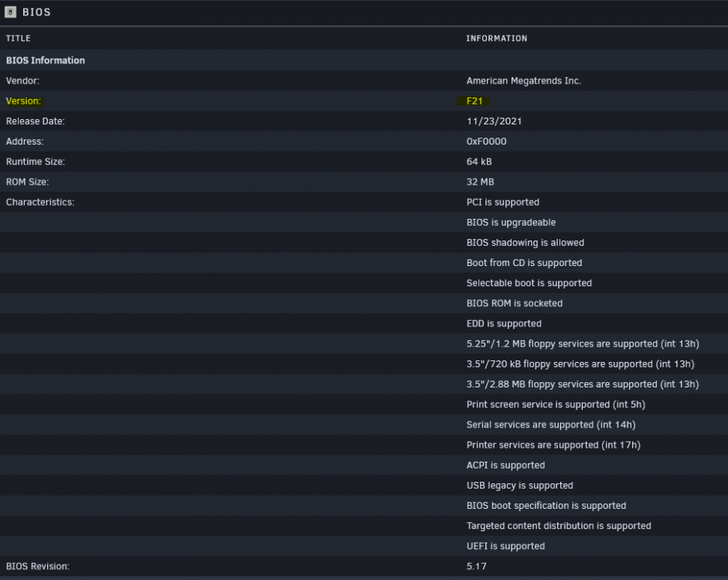The width and height of the screenshot is (728, 580).
Task: Select the UEFI is supported entry
Action: (x=505, y=546)
